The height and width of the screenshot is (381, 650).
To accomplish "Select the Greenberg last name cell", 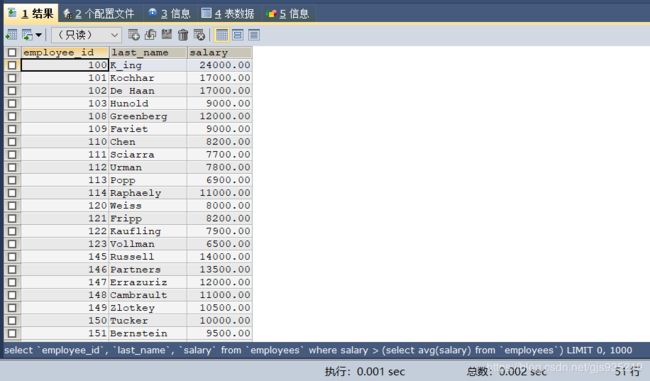I will point(148,116).
